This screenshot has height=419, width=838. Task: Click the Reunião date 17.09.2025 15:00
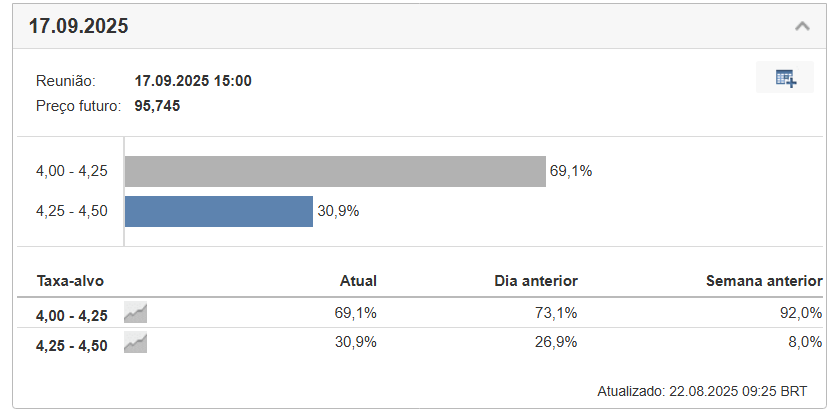click(193, 81)
